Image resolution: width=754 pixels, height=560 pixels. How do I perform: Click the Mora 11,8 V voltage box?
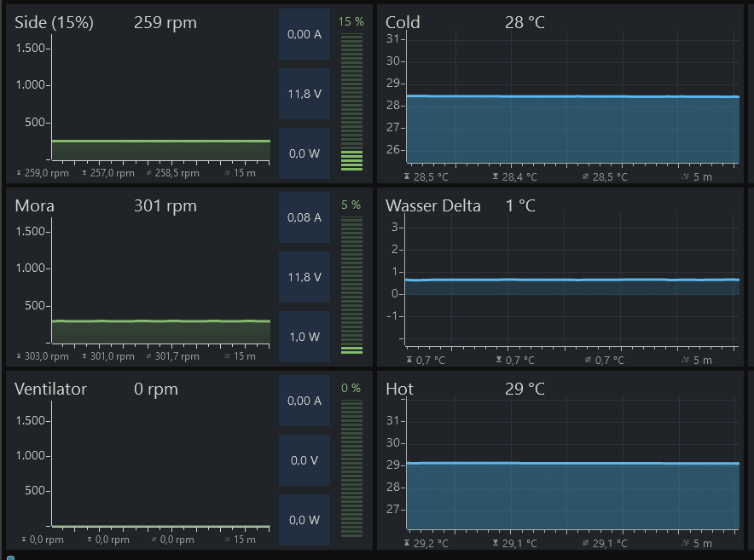[304, 277]
